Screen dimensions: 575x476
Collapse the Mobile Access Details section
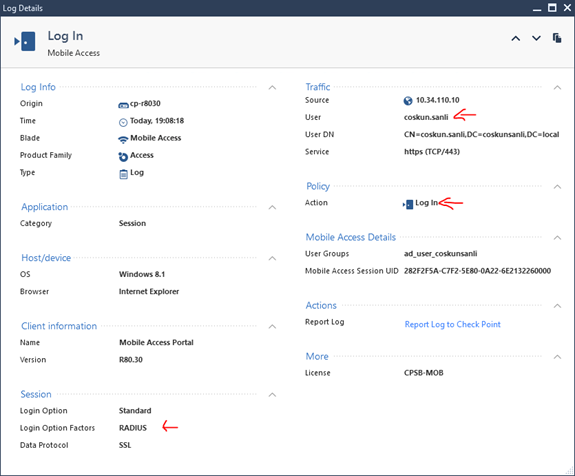(x=557, y=238)
